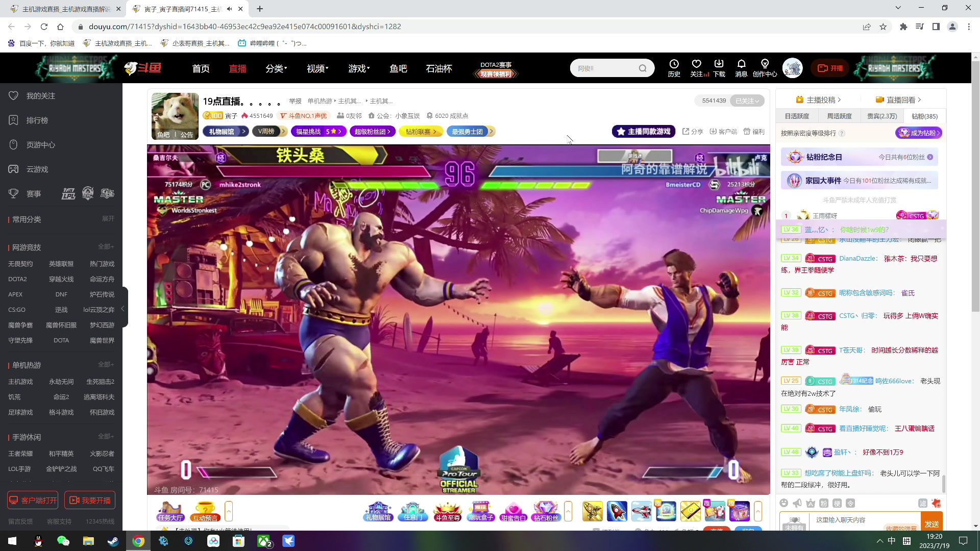Open 任意门 portal icon
The width and height of the screenshot is (980, 551).
tap(412, 511)
